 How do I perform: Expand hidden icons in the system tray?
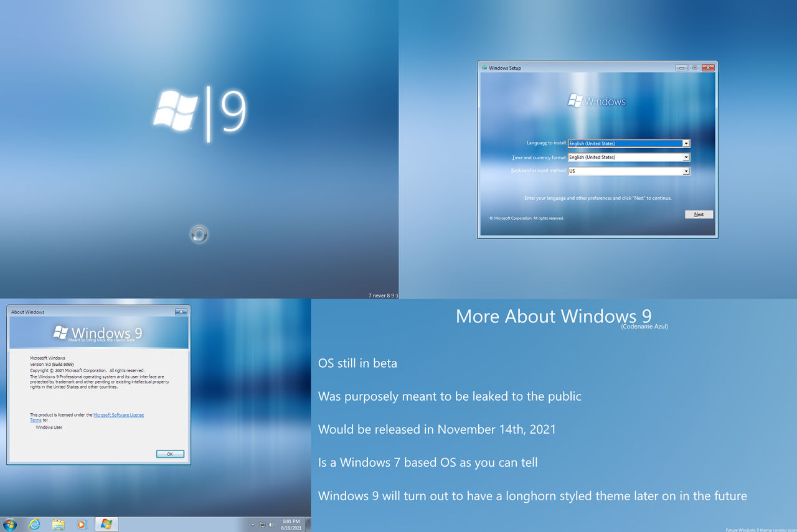point(253,525)
